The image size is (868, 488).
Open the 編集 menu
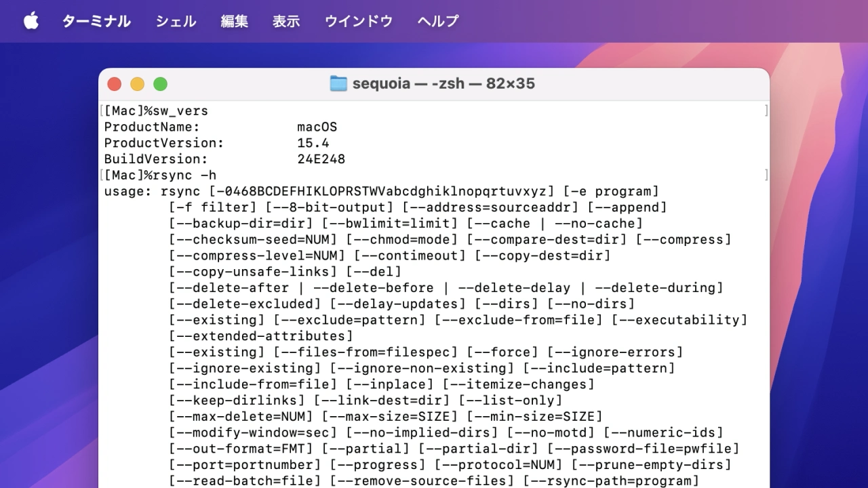point(234,21)
